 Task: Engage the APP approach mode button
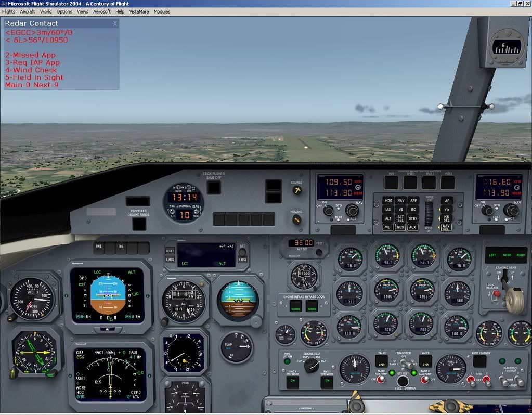click(413, 201)
